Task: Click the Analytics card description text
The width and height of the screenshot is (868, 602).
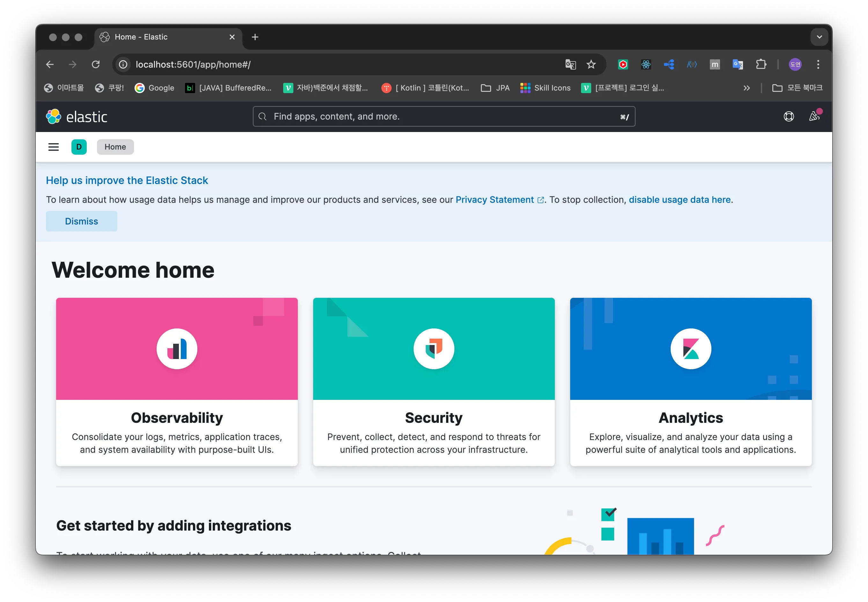Action: tap(691, 443)
